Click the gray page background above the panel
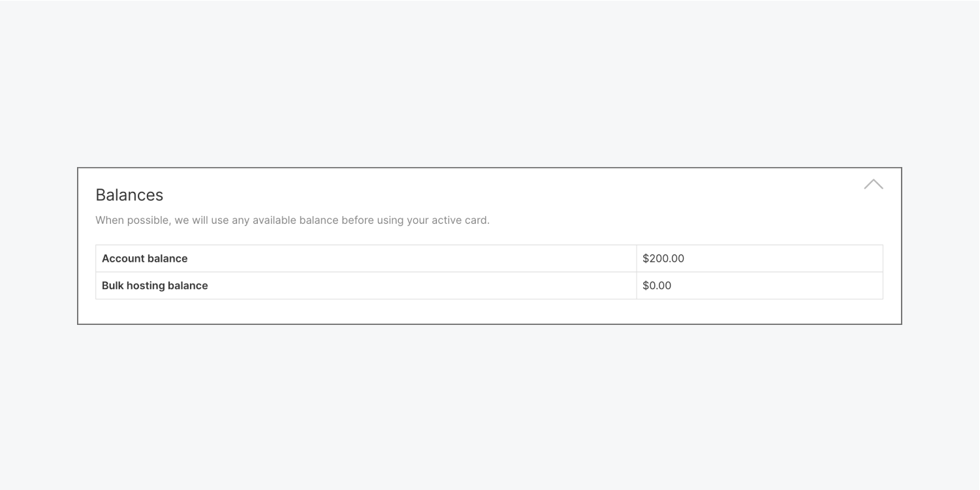The width and height of the screenshot is (980, 490). 490,84
